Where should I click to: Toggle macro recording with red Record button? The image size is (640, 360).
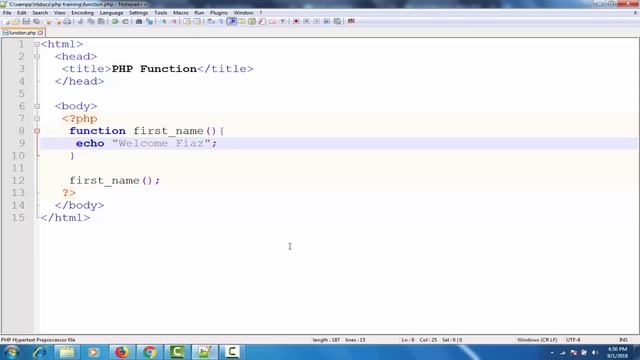click(x=296, y=21)
